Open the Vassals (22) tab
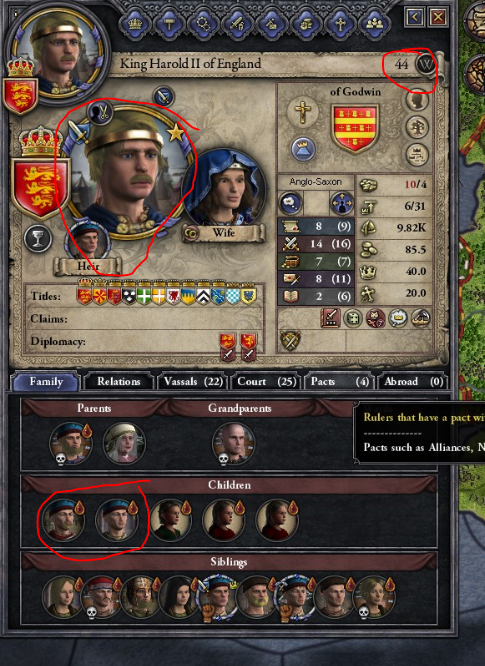 coord(193,381)
